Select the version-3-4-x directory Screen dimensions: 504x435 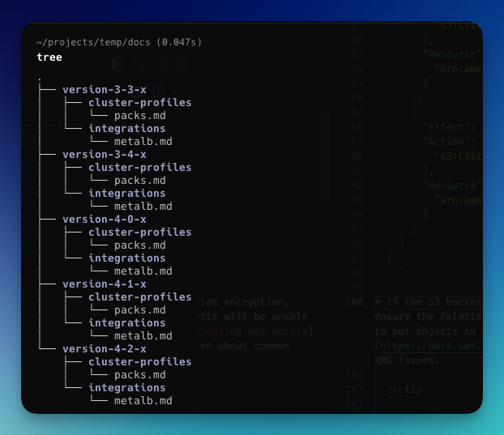tap(105, 155)
